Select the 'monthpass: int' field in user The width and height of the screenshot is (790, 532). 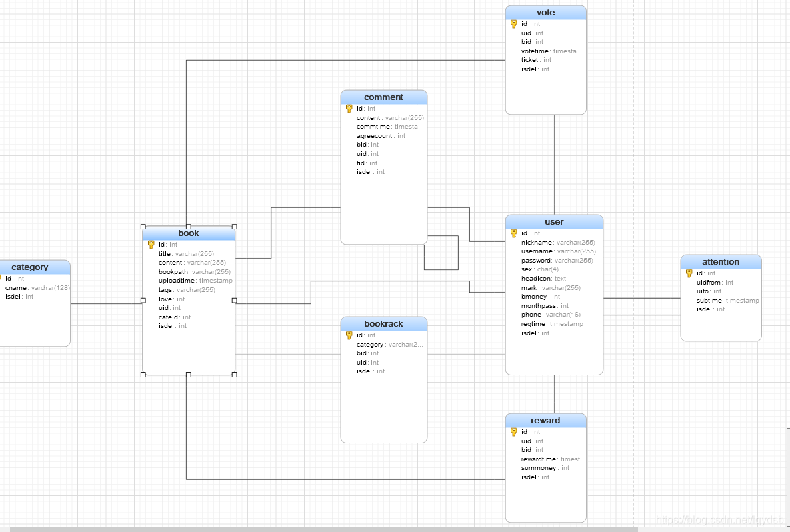[545, 306]
